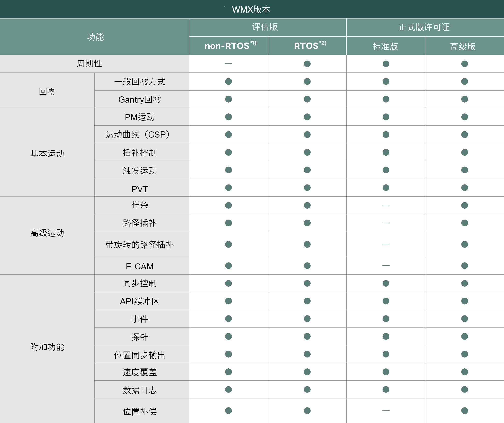
Task: Select the PVT row label
Action: 142,188
